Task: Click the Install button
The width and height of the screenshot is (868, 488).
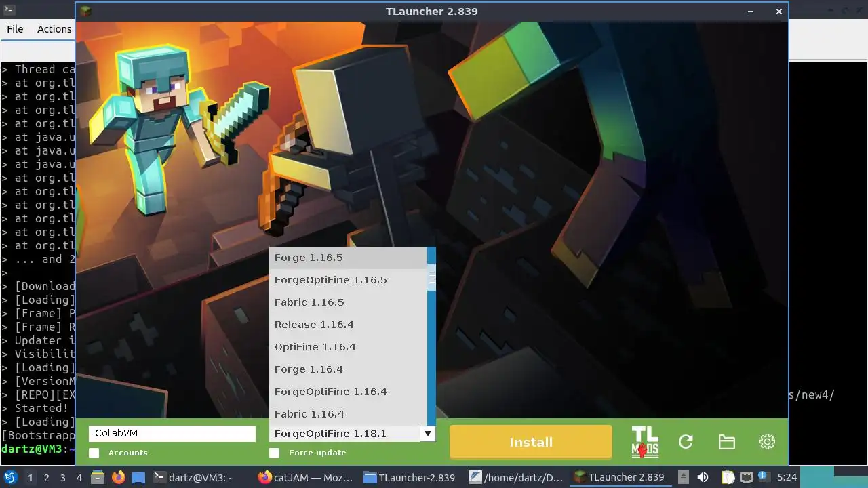Action: 531,442
